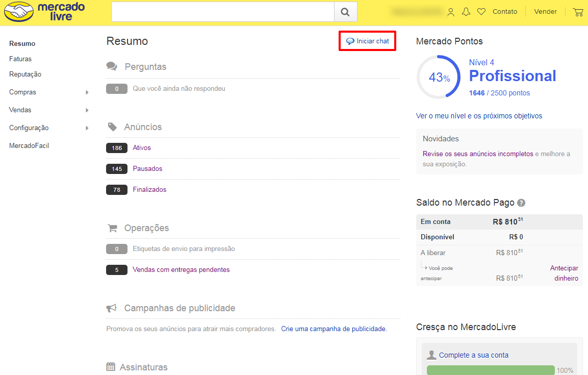Viewport: 588px width, 375px height.
Task: Open Ver o meu nível e os próximos objetivos
Action: [479, 116]
